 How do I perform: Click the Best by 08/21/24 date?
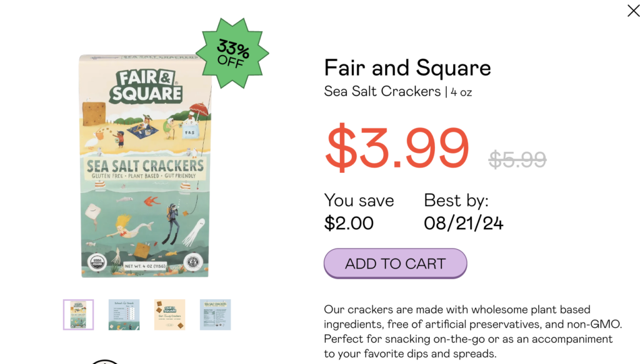[463, 212]
